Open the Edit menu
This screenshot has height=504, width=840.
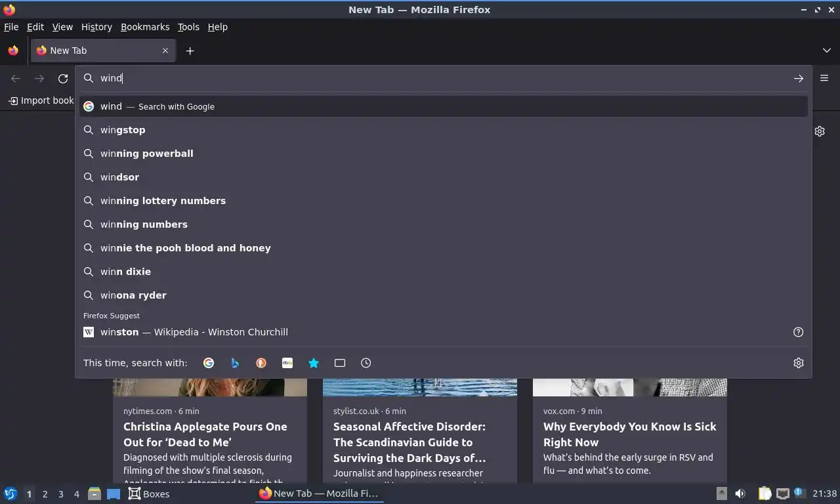(x=35, y=27)
